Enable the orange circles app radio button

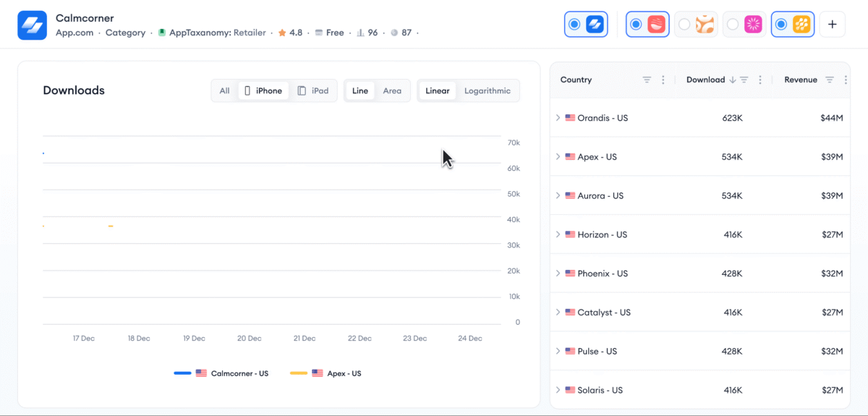coord(684,25)
